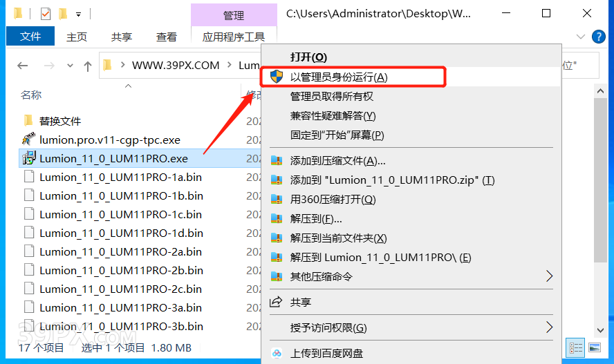Screen dimensions: 614x364
Task: Expand 授予访问权限(G) submenu arrow
Action: pos(550,327)
